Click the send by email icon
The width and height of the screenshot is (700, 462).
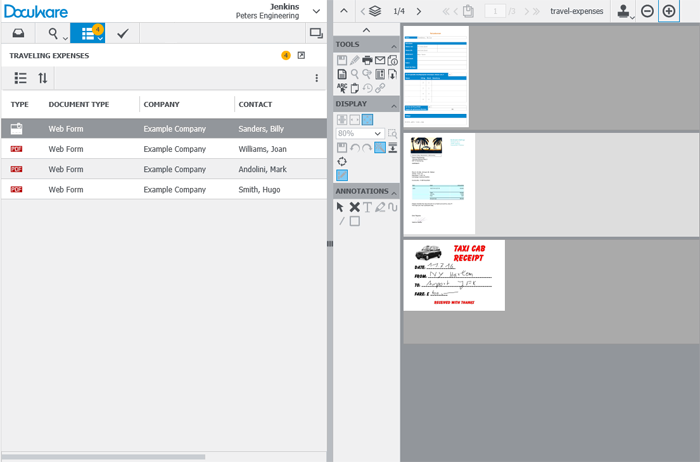[x=380, y=61]
